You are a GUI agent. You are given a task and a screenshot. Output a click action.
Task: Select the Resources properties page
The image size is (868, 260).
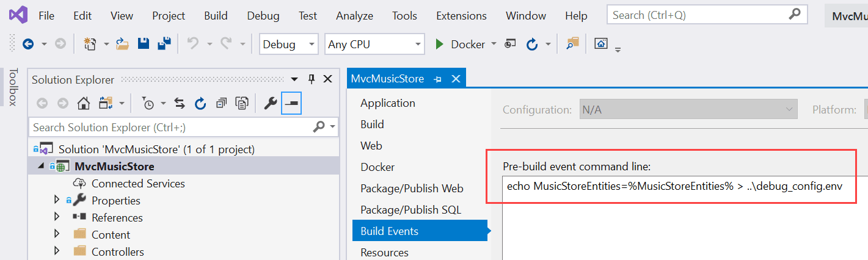coord(384,252)
